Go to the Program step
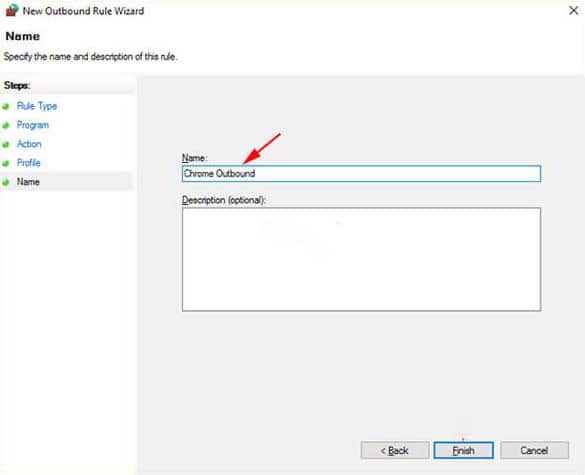This screenshot has height=475, width=585. (33, 125)
